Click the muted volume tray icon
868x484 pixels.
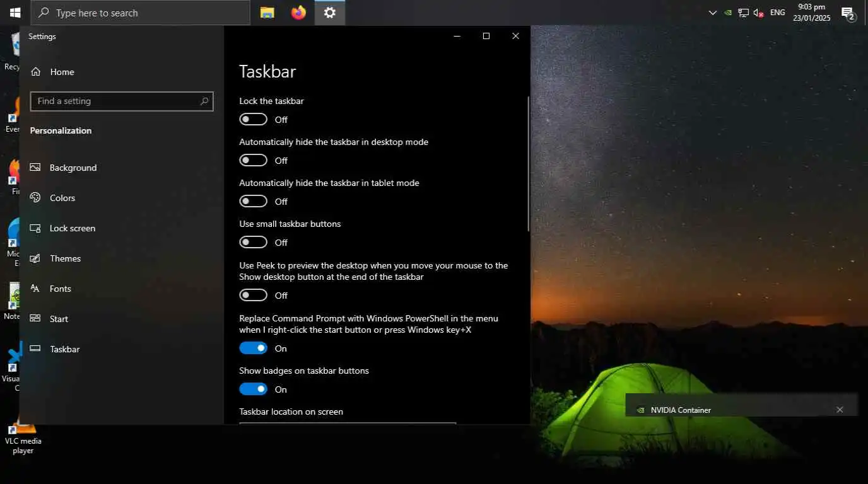click(759, 13)
